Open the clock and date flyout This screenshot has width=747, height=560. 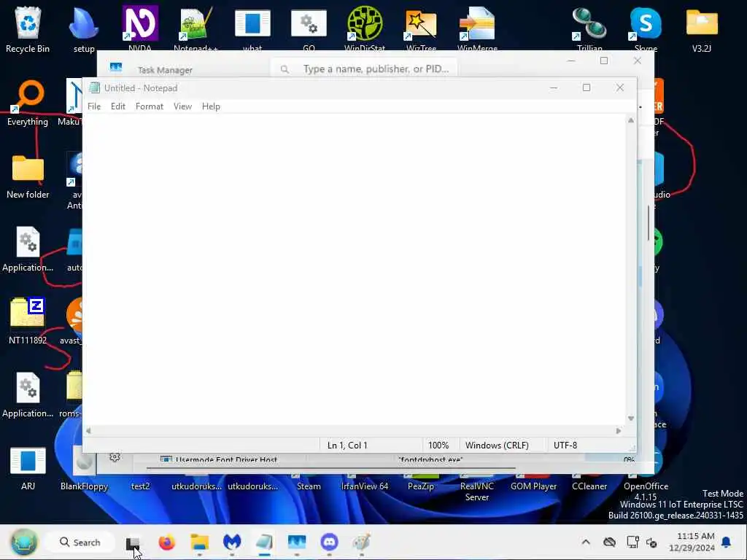[x=692, y=542]
